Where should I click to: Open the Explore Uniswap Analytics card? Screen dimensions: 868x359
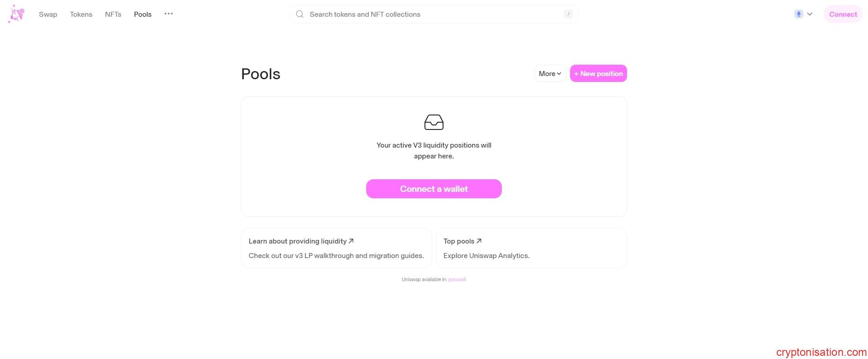tap(531, 248)
